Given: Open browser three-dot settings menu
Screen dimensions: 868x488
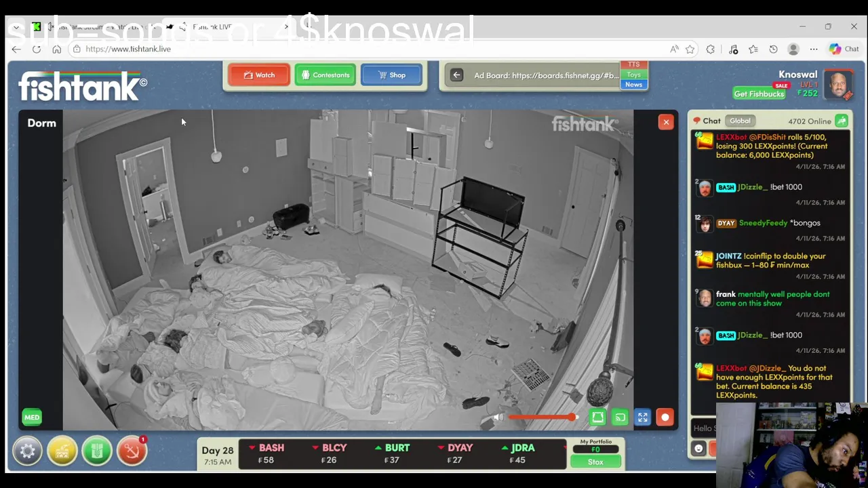Looking at the screenshot, I should point(814,49).
